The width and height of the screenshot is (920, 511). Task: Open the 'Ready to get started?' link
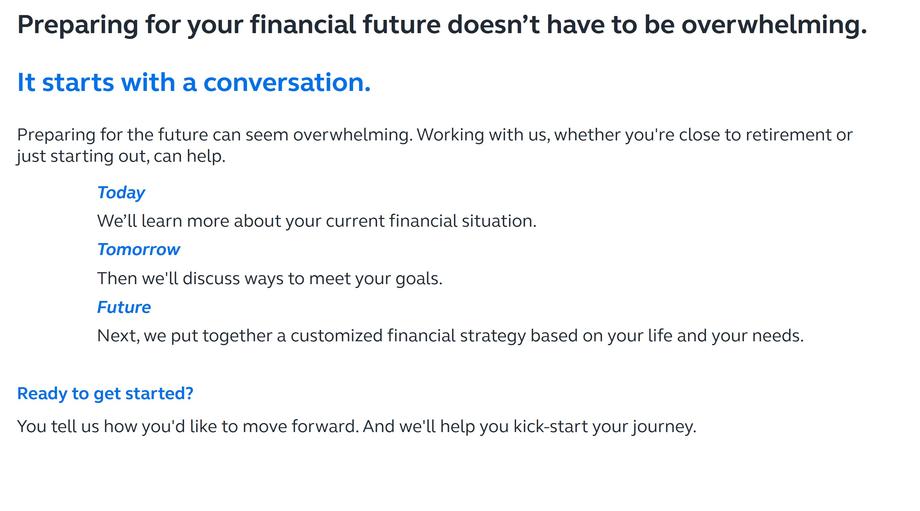(x=105, y=393)
